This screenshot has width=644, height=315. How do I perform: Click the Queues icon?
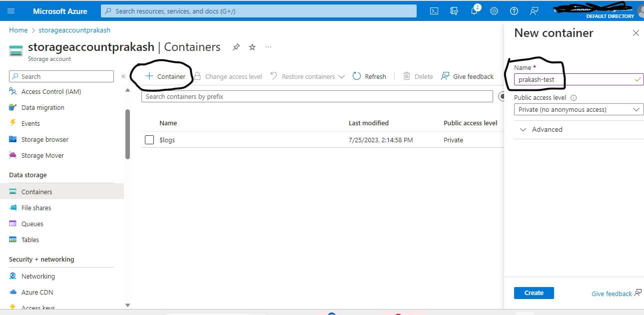(13, 224)
